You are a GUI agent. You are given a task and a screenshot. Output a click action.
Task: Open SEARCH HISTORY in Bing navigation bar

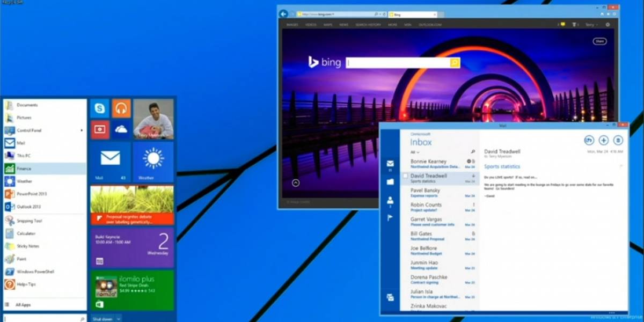point(368,25)
